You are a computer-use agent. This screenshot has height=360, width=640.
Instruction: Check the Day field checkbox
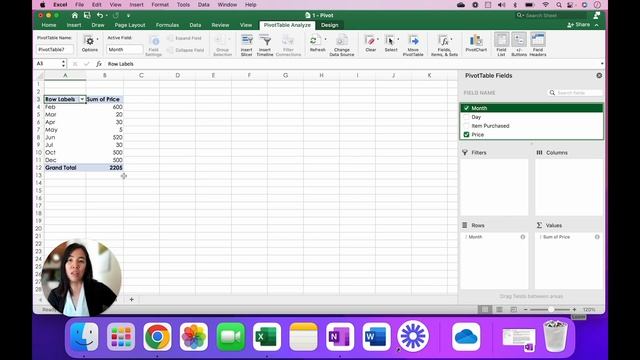point(466,117)
